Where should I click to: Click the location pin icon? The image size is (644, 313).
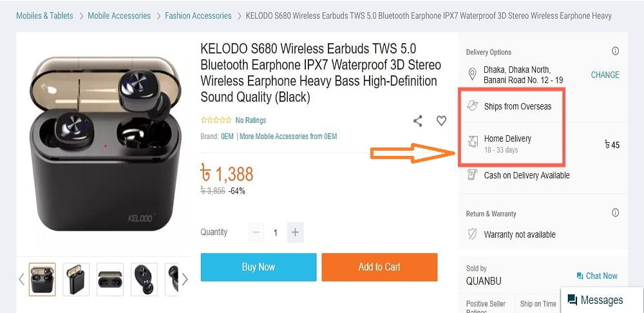(472, 75)
